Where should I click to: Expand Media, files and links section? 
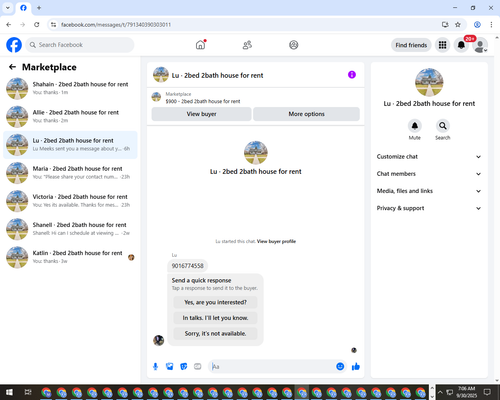(x=429, y=191)
